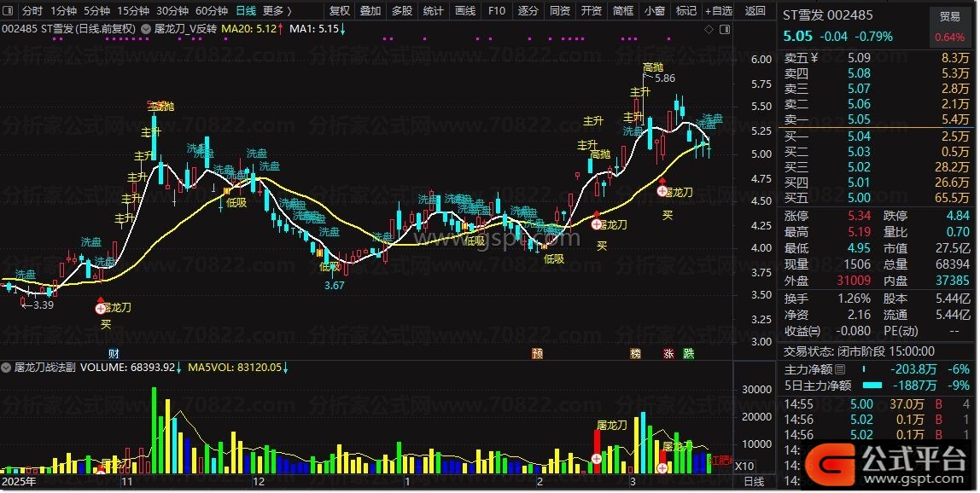Image resolution: width=980 pixels, height=493 pixels.
Task: Click the hollow diamond icon at chart top-right
Action: coord(708,30)
